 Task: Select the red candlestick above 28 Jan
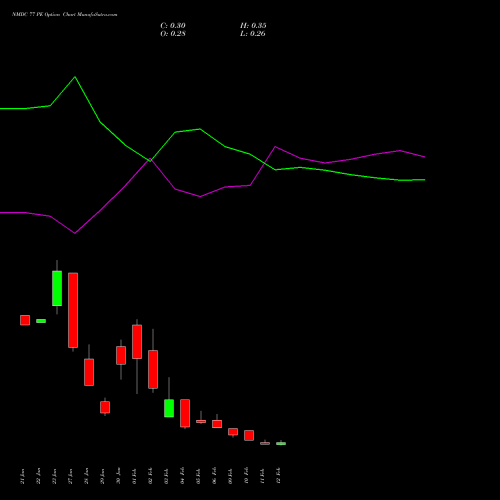89,372
